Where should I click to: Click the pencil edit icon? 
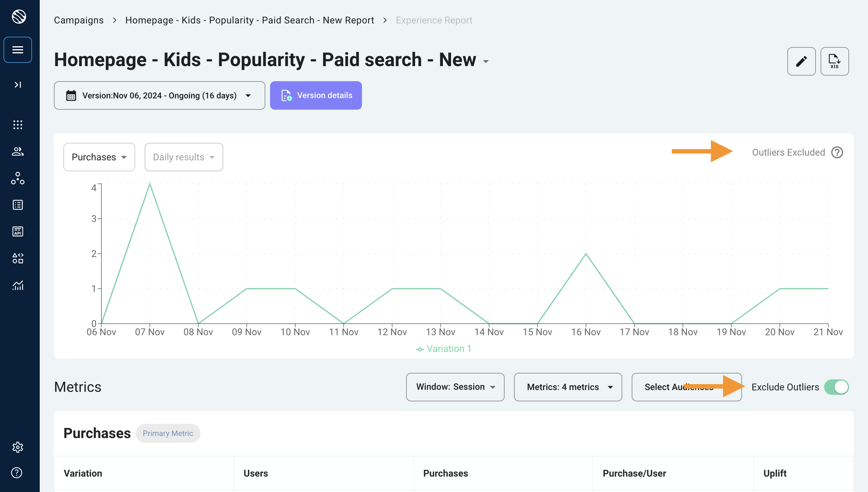[801, 61]
